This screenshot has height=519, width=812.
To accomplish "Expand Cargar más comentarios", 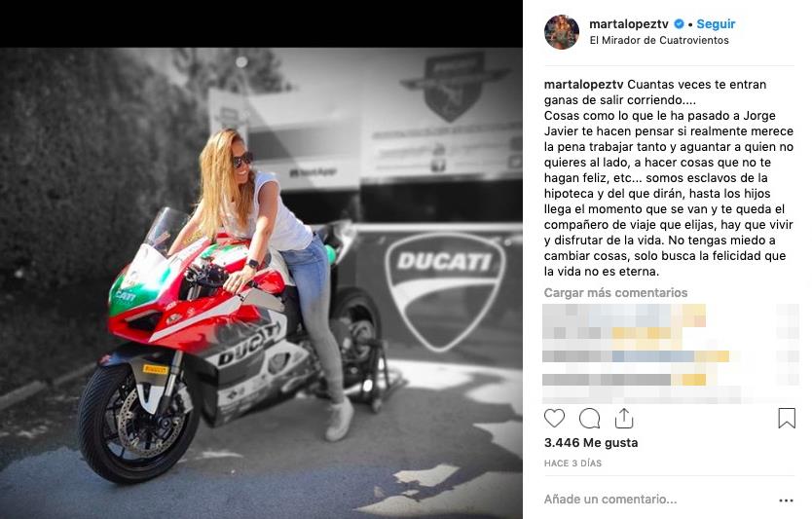I will [615, 293].
